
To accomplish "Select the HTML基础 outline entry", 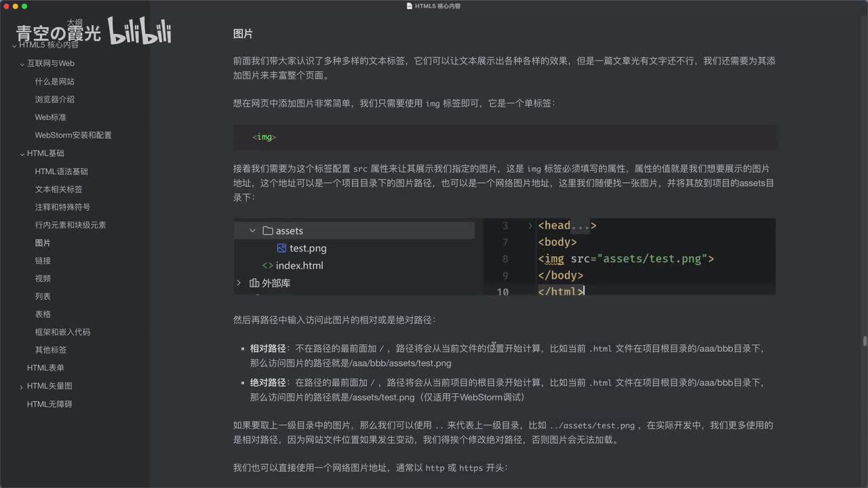I will pos(45,153).
